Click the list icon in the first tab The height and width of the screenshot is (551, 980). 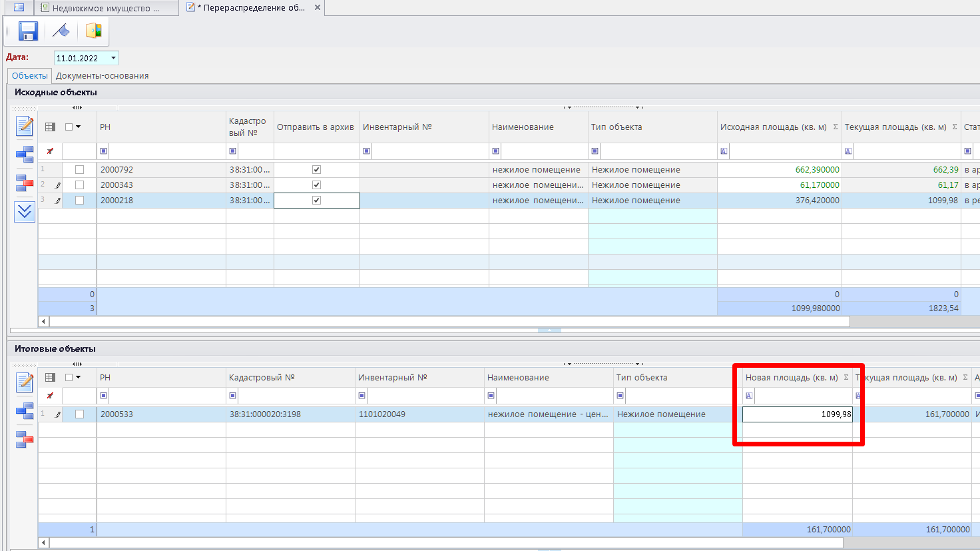[x=19, y=8]
